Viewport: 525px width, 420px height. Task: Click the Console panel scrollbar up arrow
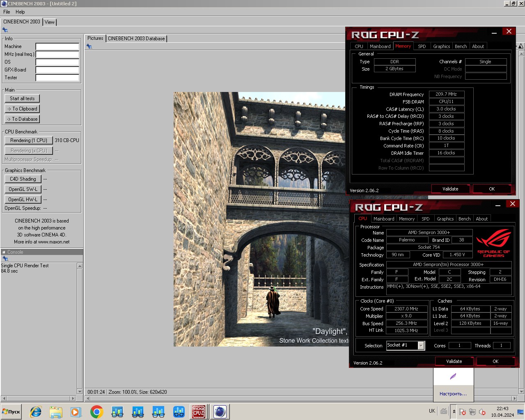[80, 266]
